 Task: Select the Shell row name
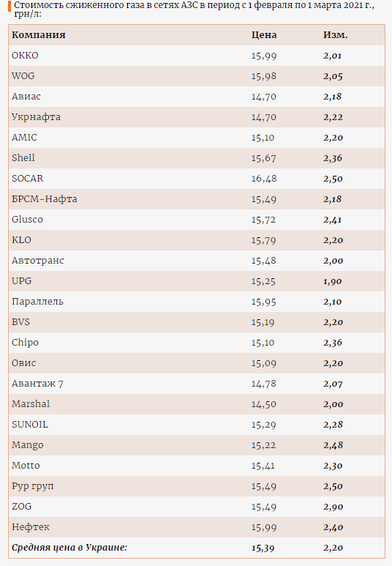point(23,157)
